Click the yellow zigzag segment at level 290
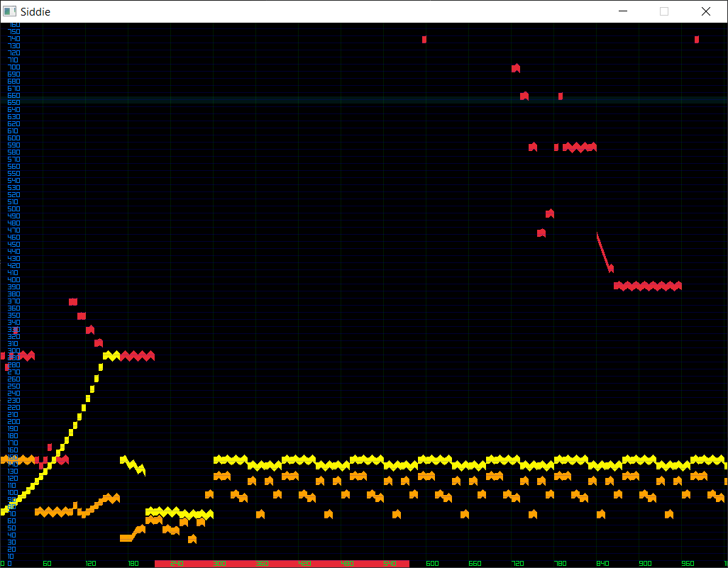728x568 pixels. click(x=111, y=355)
